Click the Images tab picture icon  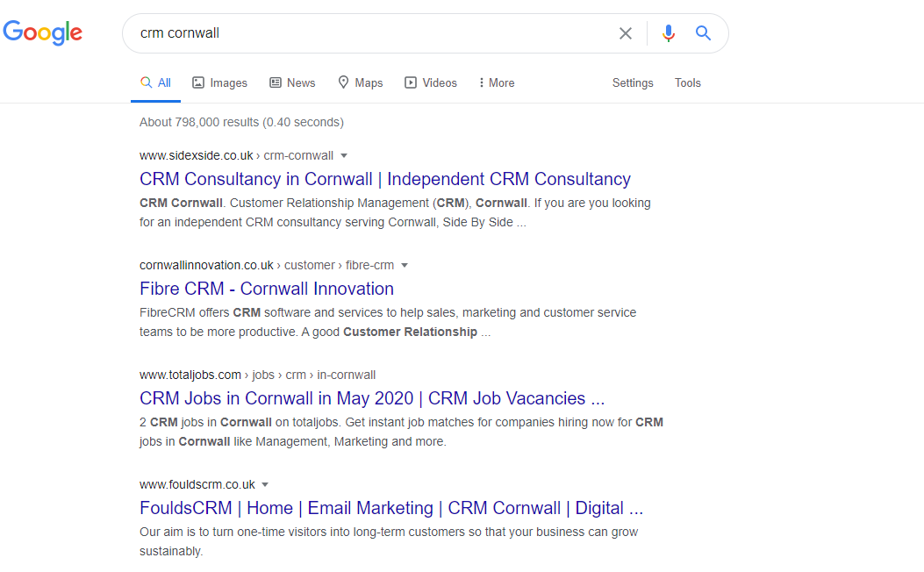point(198,82)
